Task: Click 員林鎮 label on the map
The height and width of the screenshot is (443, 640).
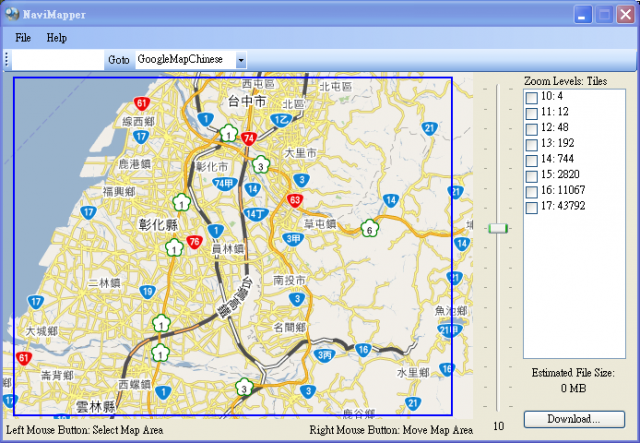Action: [x=228, y=249]
